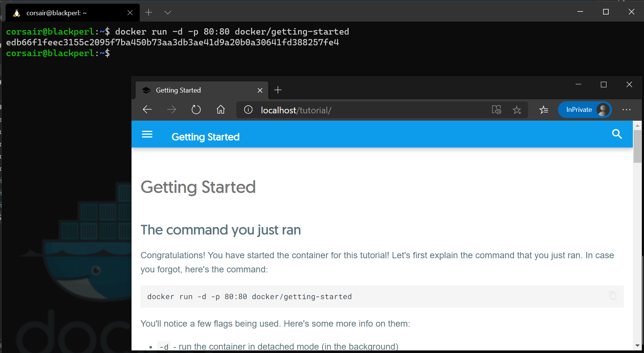644x353 pixels.
Task: Open a new terminal tab
Action: point(149,13)
